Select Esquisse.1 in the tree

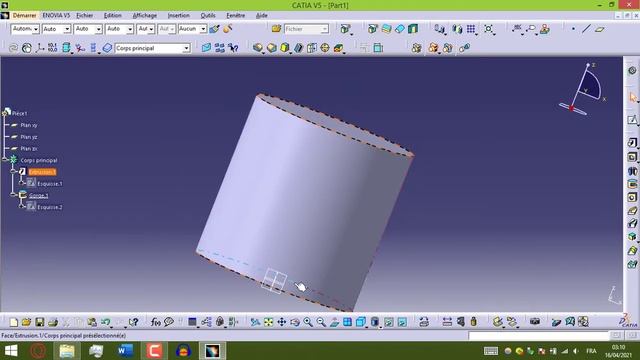coord(50,184)
